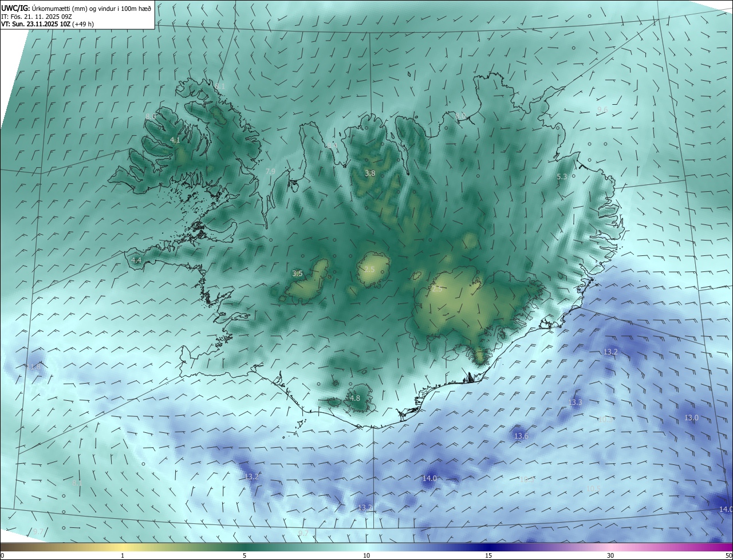Click the 15 tick on the colour scale
This screenshot has height=560, width=733.
point(488,555)
